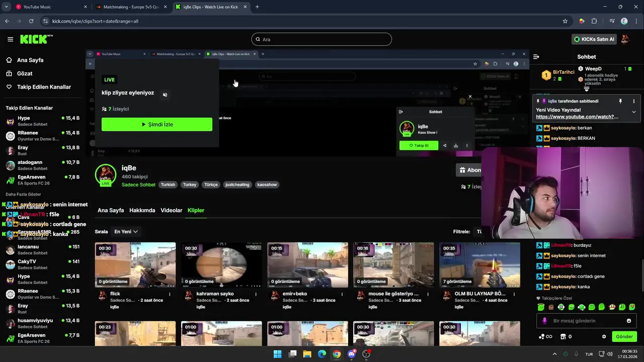Click the Turkish tag
This screenshot has width=644, height=362.
pos(168,185)
